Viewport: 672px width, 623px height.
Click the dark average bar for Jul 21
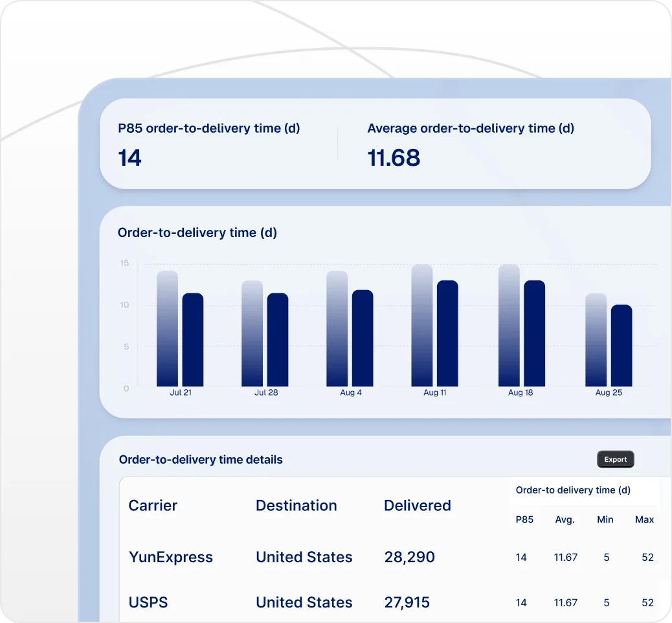[x=193, y=339]
